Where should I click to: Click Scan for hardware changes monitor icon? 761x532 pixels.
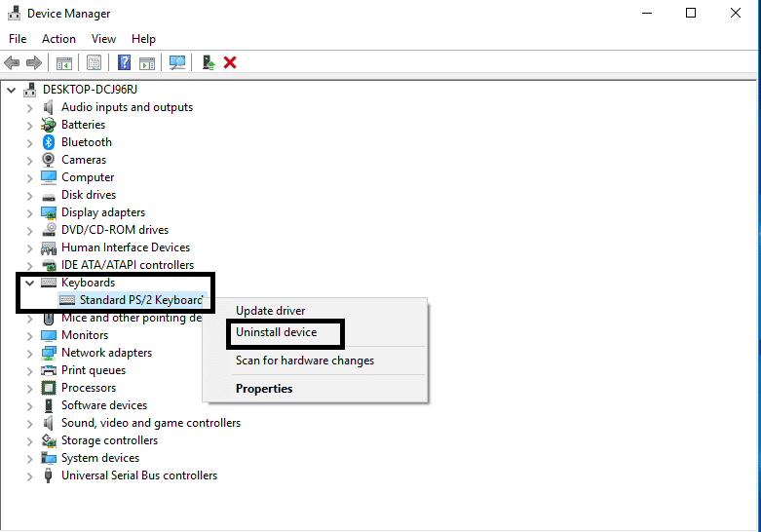(177, 62)
